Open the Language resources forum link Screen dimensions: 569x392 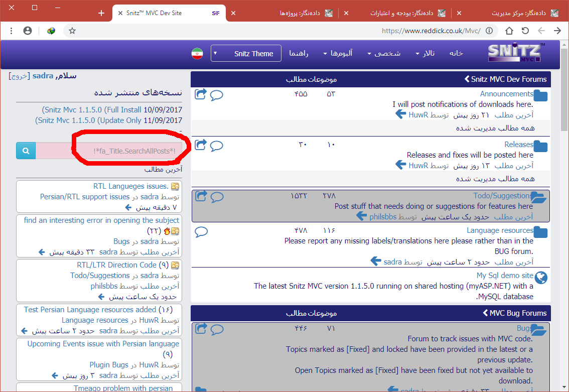[x=500, y=230]
